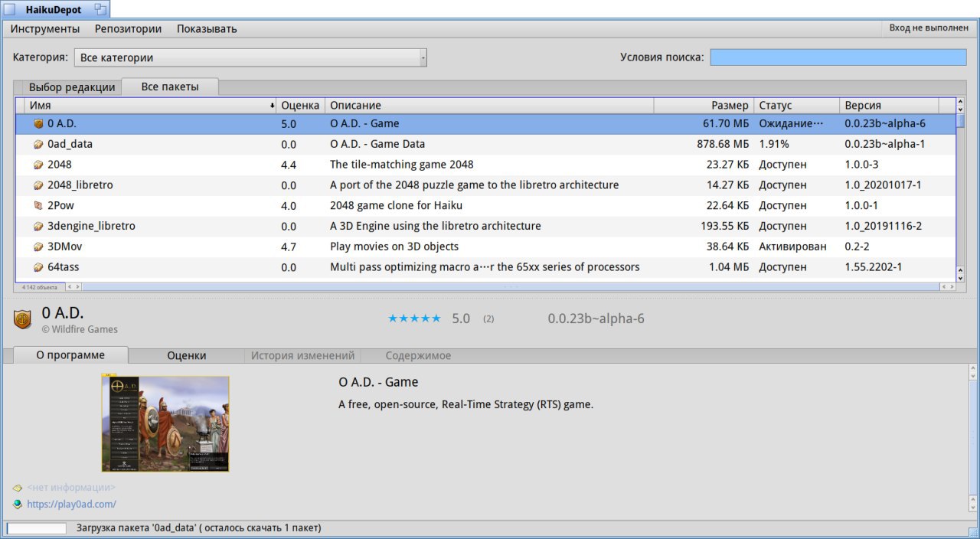Click the list scroll-left arrow
This screenshot has width=980, height=539.
click(69, 286)
